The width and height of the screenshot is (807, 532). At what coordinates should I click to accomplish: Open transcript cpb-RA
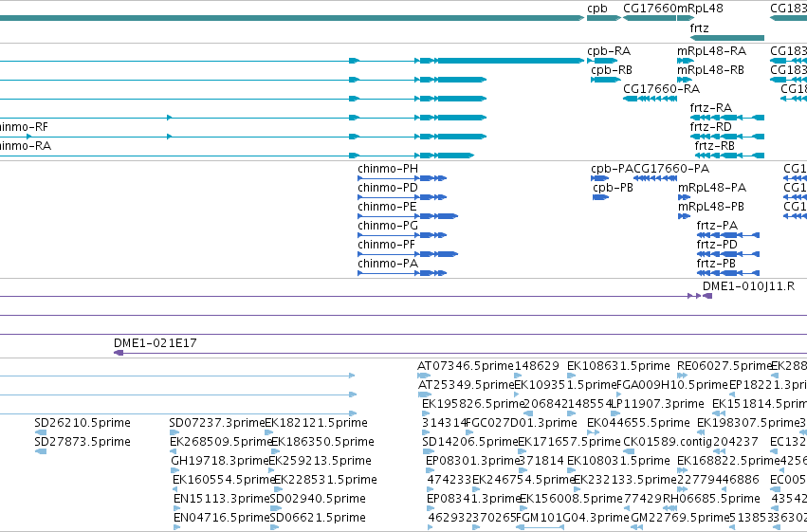click(x=602, y=61)
